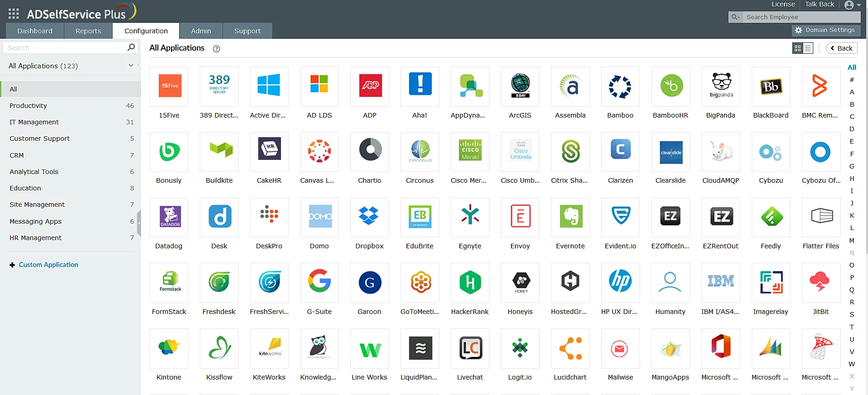
Task: Open the HackerRank icon
Action: 470,282
